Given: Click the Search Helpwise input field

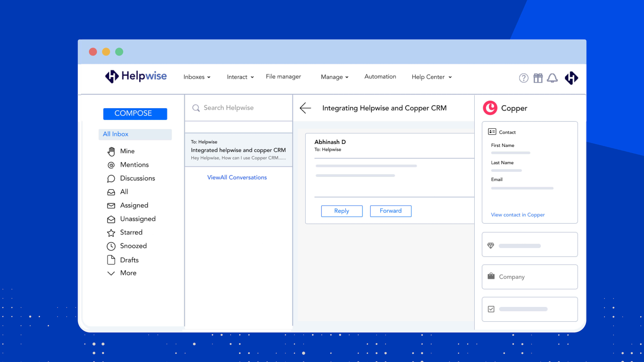Looking at the screenshot, I should [239, 108].
